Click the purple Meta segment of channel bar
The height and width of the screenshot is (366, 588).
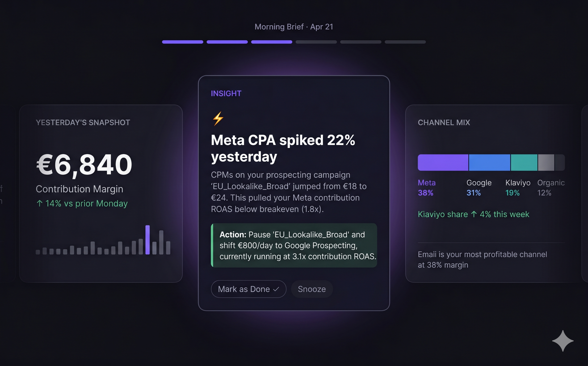(443, 162)
